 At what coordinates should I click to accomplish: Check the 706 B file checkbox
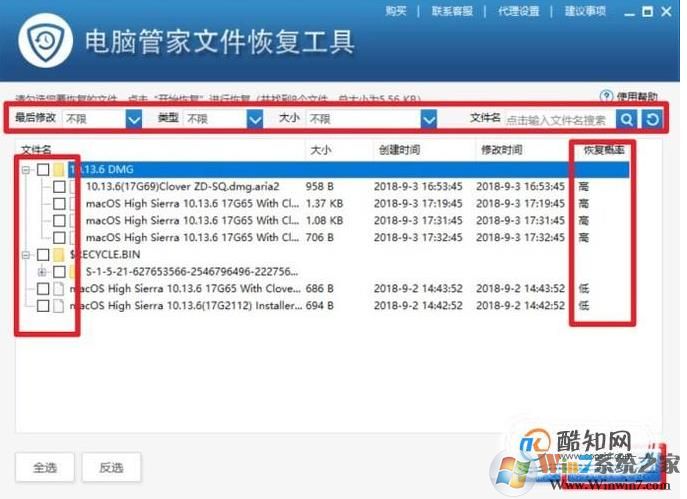point(59,238)
